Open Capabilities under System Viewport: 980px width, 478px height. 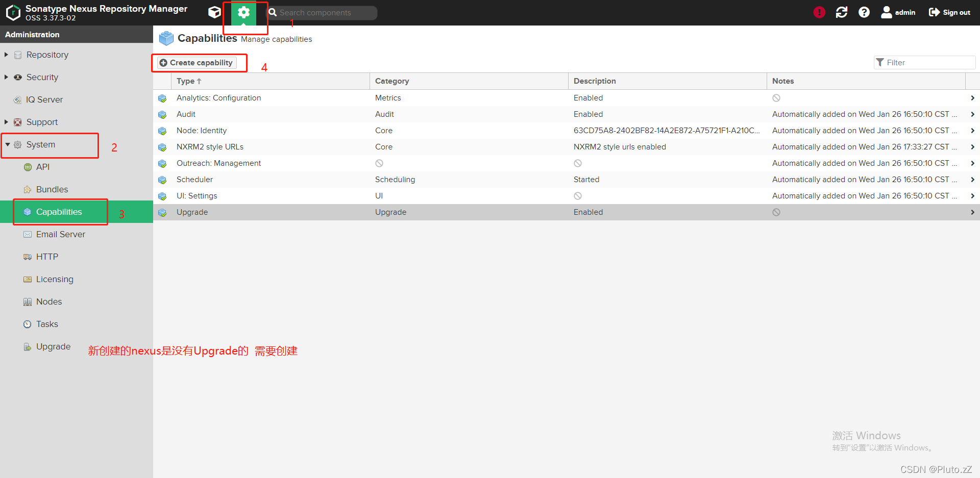pyautogui.click(x=59, y=212)
